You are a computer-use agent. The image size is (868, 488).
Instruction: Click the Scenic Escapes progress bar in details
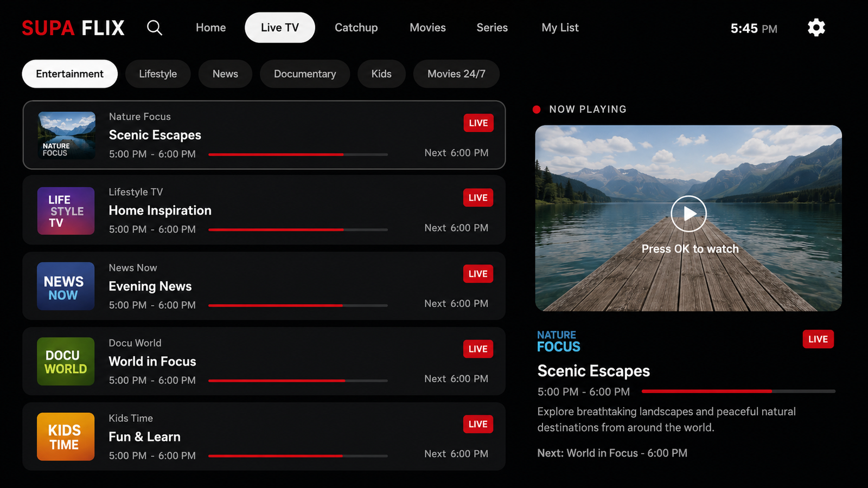[x=738, y=391]
